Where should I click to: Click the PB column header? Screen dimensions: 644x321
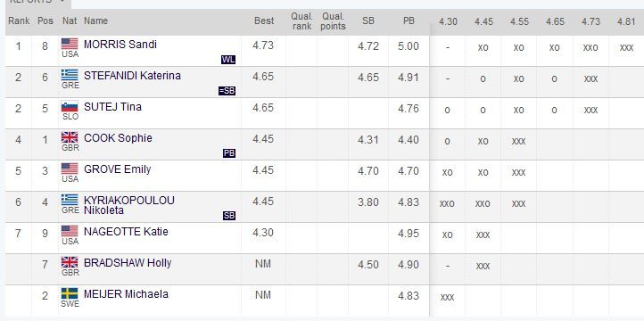coord(409,21)
